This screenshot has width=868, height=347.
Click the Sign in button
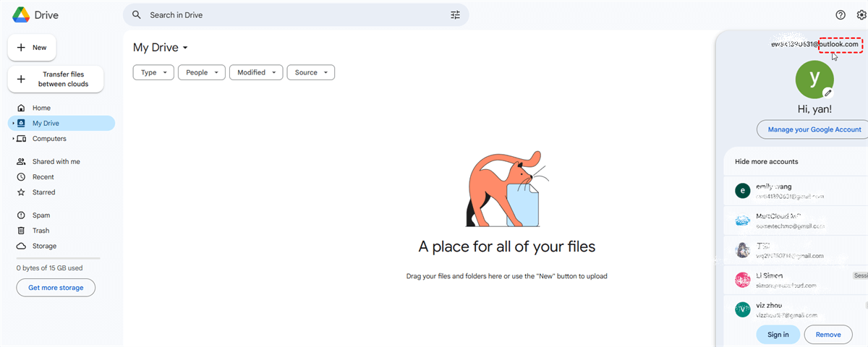778,335
